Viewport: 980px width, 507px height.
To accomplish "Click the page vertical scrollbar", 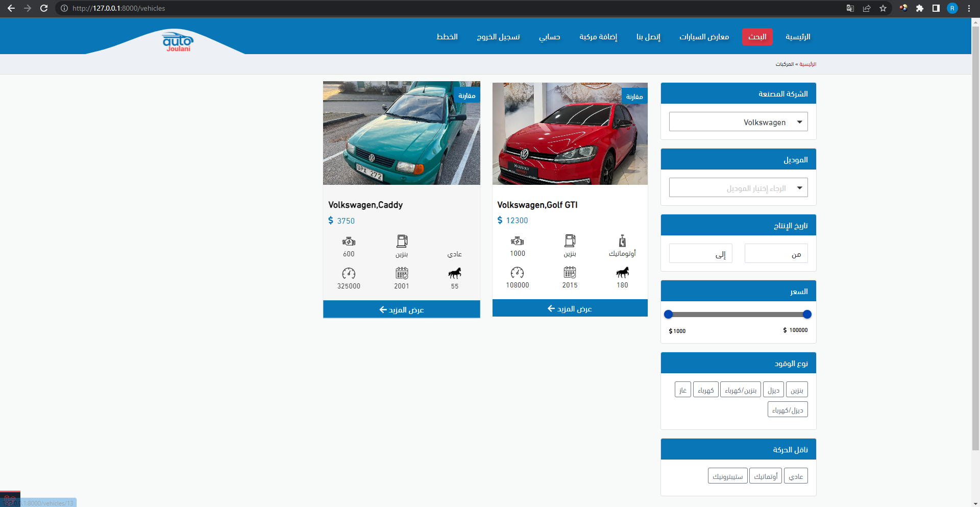I will click(975, 238).
